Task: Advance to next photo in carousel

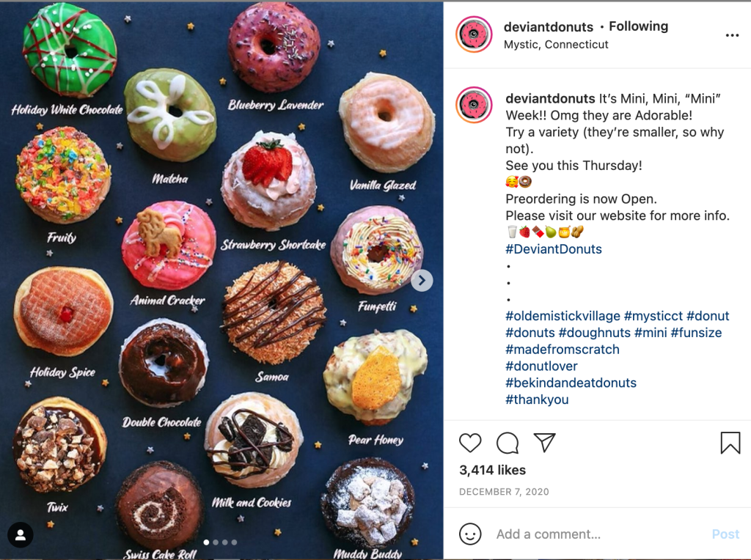Action: coord(422,281)
